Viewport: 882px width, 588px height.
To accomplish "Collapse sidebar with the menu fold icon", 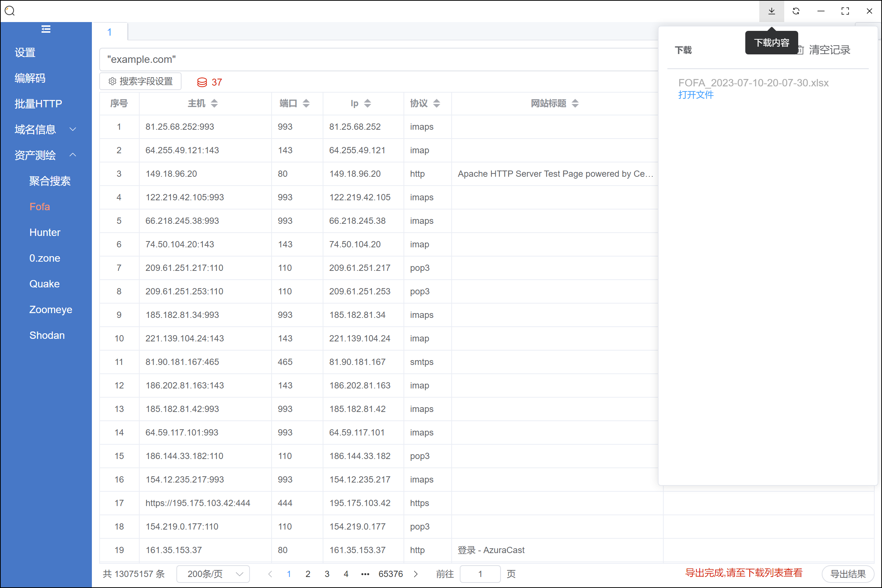I will pyautogui.click(x=46, y=29).
